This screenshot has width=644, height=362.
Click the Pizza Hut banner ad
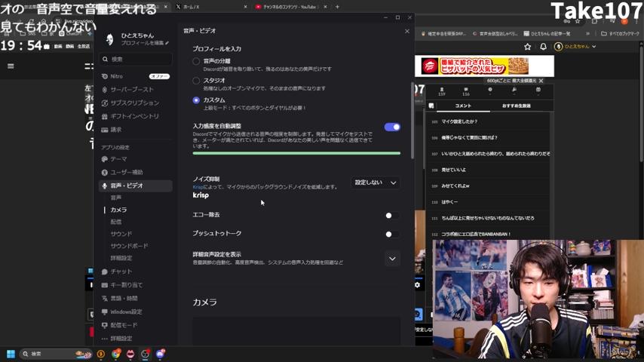point(484,66)
